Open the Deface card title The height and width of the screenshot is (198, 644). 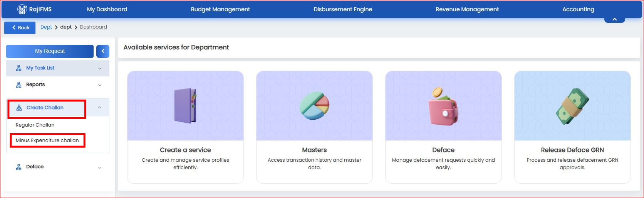point(443,150)
